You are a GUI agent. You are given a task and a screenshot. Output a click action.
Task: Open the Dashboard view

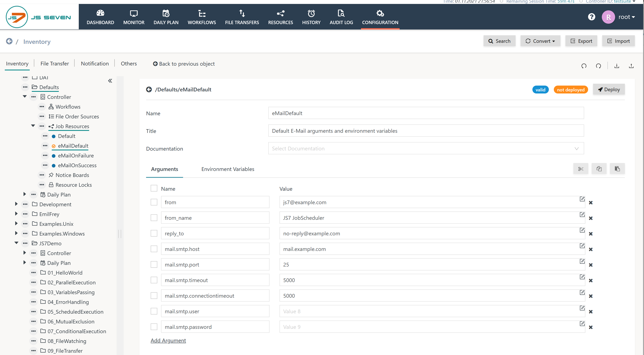(100, 17)
